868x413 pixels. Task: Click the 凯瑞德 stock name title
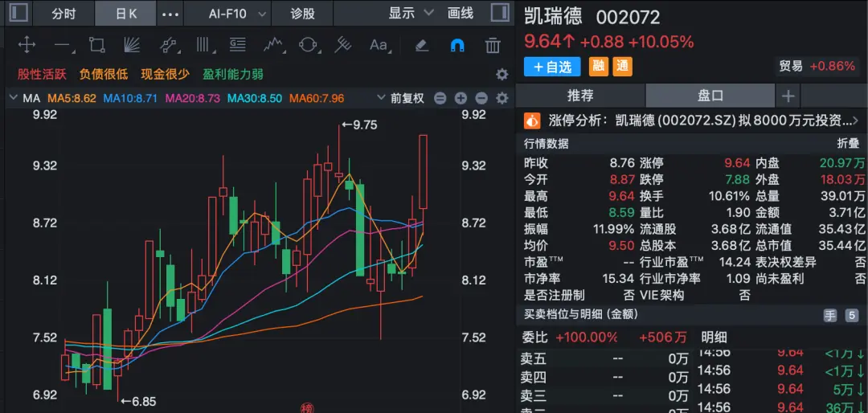click(x=553, y=17)
